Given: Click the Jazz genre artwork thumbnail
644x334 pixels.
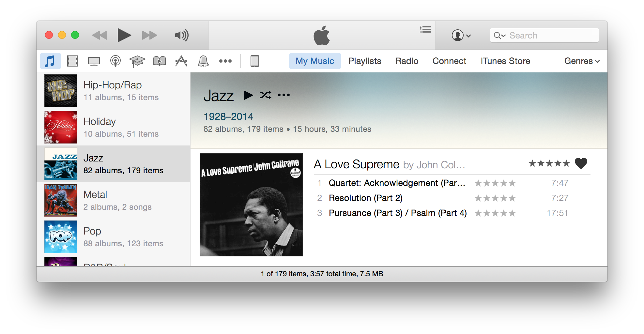Looking at the screenshot, I should point(61,164).
